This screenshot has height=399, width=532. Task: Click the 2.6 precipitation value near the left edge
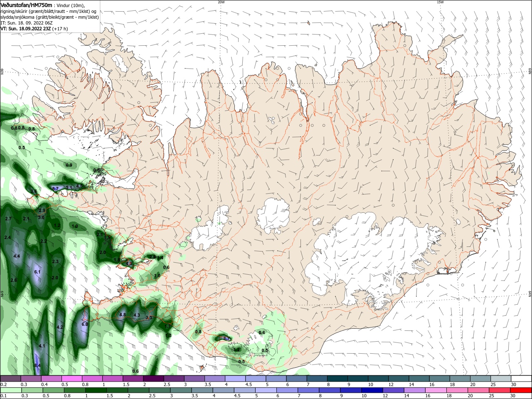pos(14,280)
